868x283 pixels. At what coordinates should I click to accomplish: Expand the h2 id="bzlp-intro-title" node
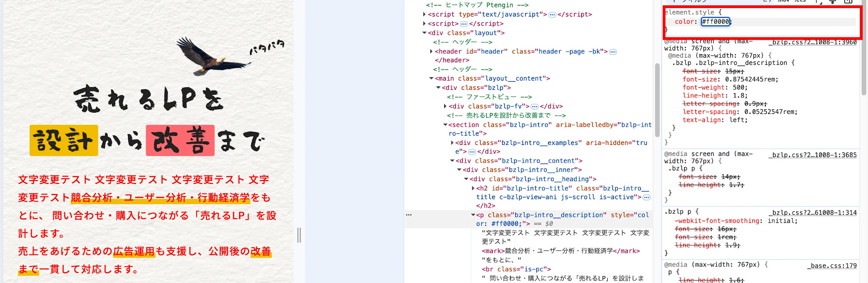[x=473, y=188]
